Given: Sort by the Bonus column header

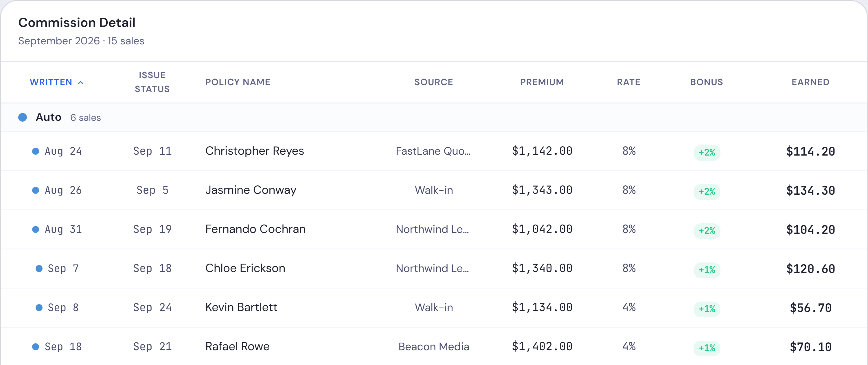Looking at the screenshot, I should [707, 82].
